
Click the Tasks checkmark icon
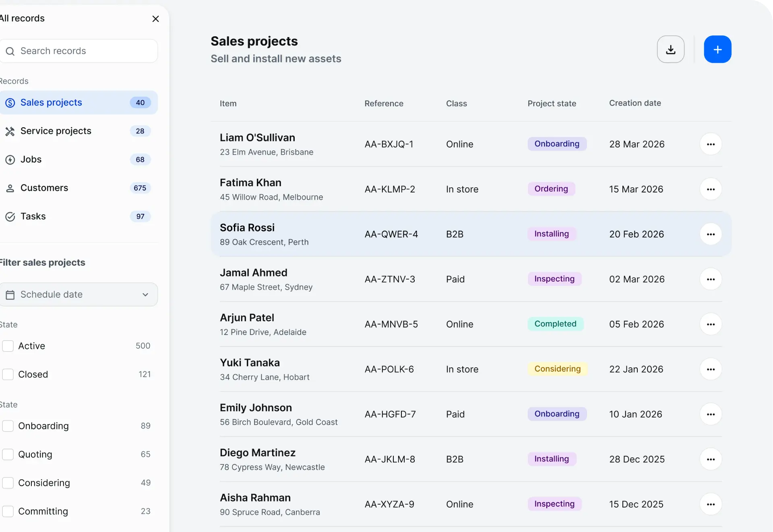(10, 217)
